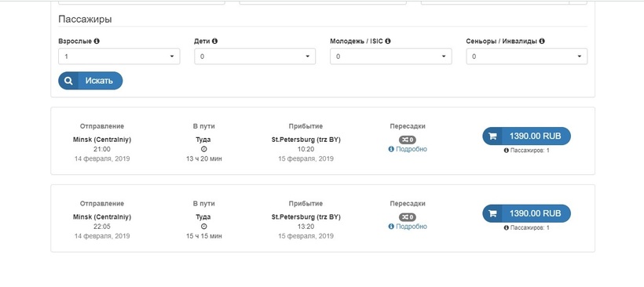644x287 pixels.
Task: Expand the Сеньоры / Инвалиды dropdown
Action: click(526, 56)
